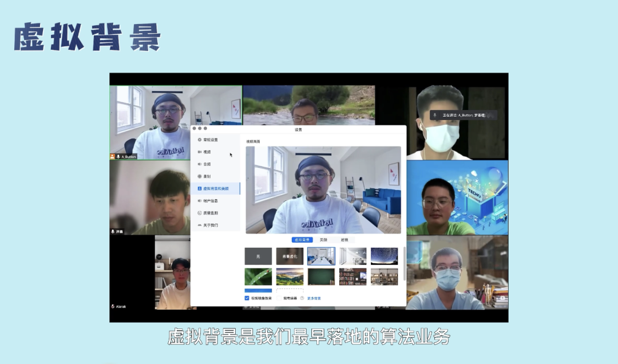Switch to the 滤镜 tab
Screen dimensions: 618x364
(x=344, y=240)
